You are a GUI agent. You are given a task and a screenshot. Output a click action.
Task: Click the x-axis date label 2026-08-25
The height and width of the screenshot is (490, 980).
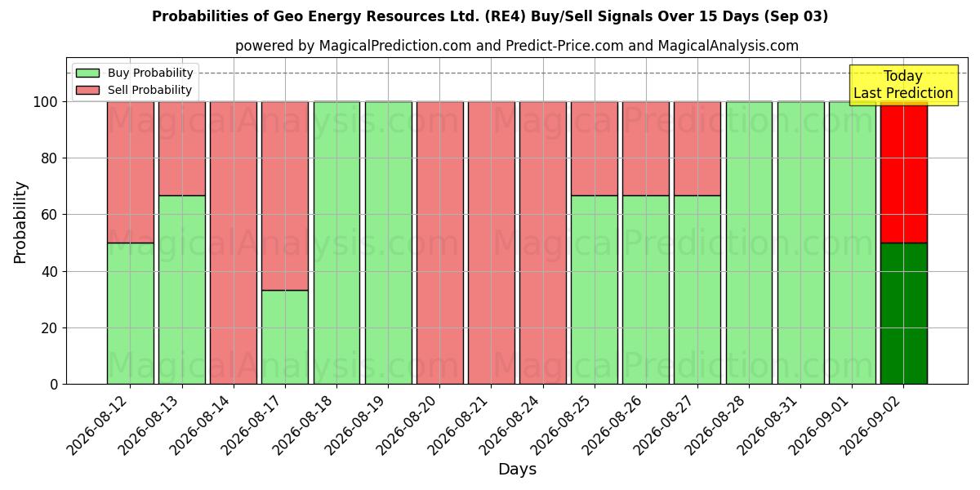563,424
